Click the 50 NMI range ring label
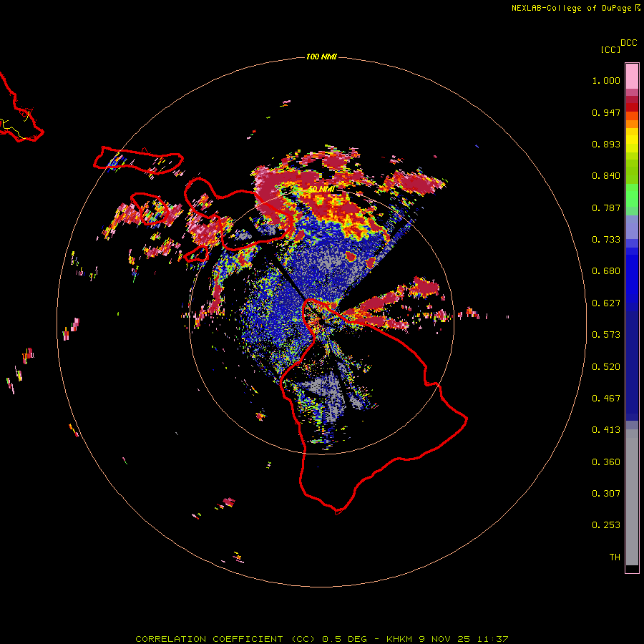Viewport: 644px width, 644px height. 321,190
